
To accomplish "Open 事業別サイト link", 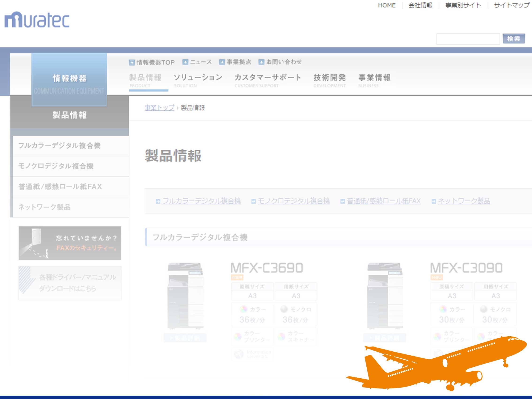I will 463,5.
